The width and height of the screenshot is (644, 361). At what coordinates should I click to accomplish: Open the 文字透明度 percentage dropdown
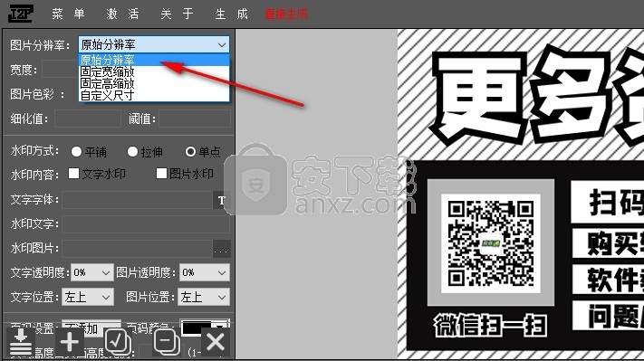tap(92, 273)
